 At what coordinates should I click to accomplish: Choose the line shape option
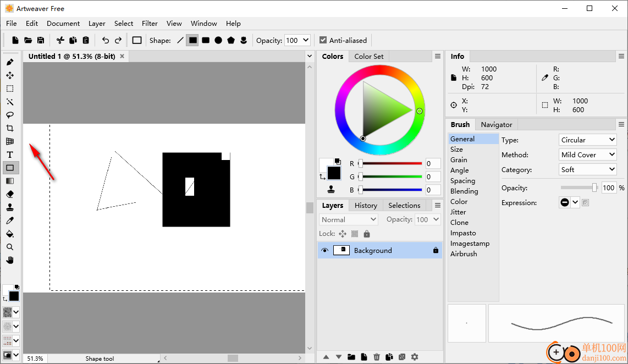(x=180, y=40)
